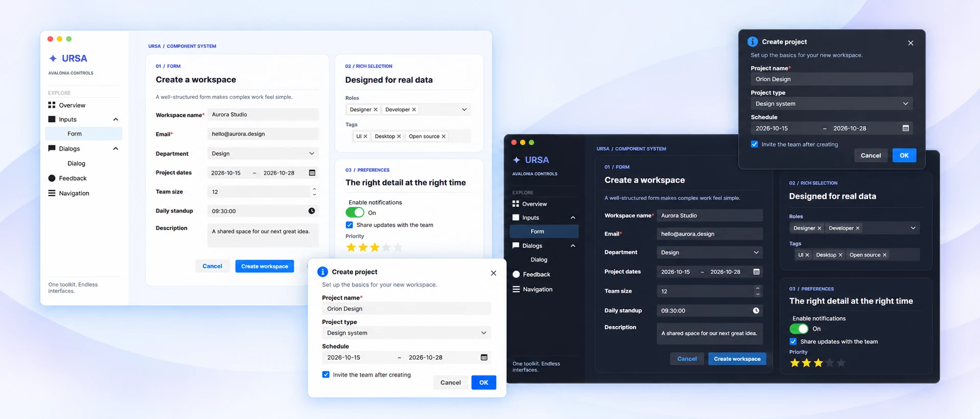Set priority to fourth star in light panel
Image resolution: width=980 pixels, height=419 pixels.
coord(386,247)
